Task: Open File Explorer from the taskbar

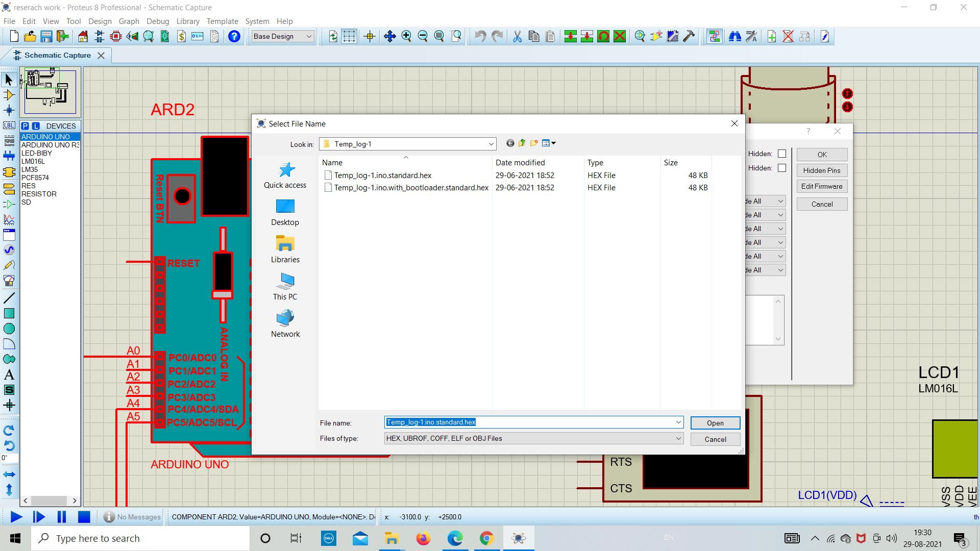Action: tap(391, 538)
